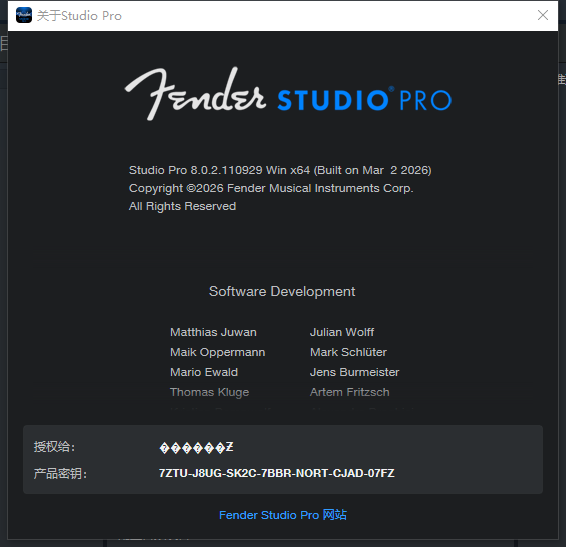Click the name Mario Ewald
Image resolution: width=566 pixels, height=547 pixels.
204,372
